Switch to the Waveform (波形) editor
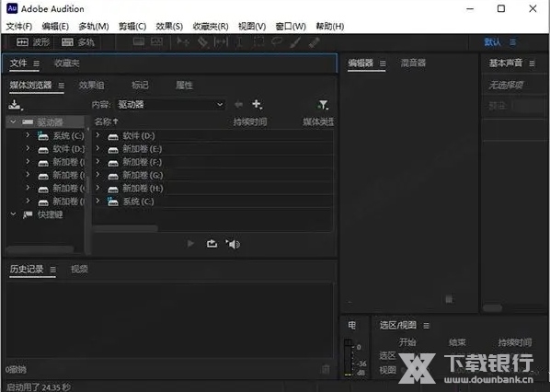This screenshot has height=392, width=550. [32, 42]
